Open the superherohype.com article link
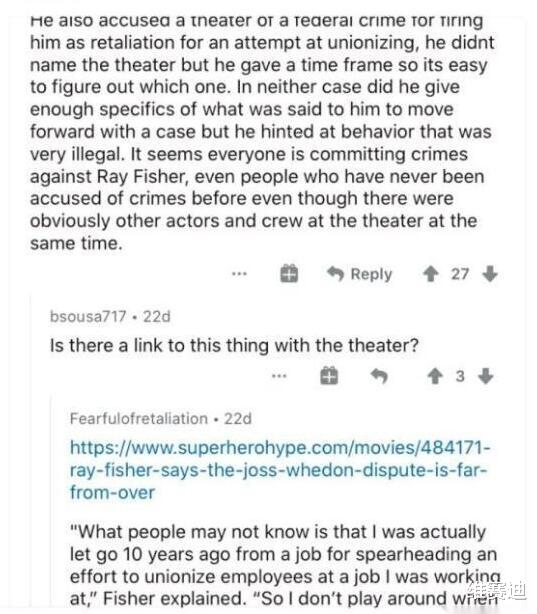 [x=280, y=470]
